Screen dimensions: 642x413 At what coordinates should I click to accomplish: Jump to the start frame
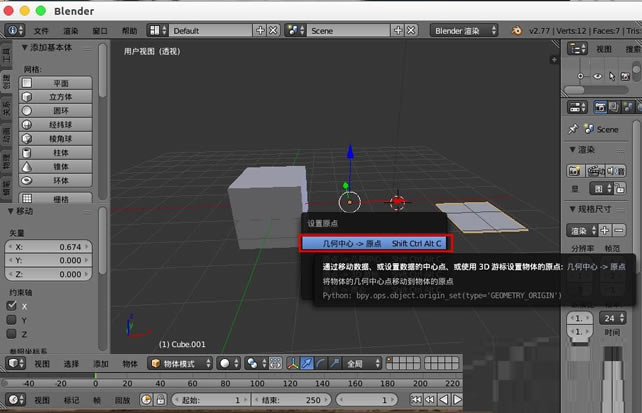pyautogui.click(x=416, y=400)
